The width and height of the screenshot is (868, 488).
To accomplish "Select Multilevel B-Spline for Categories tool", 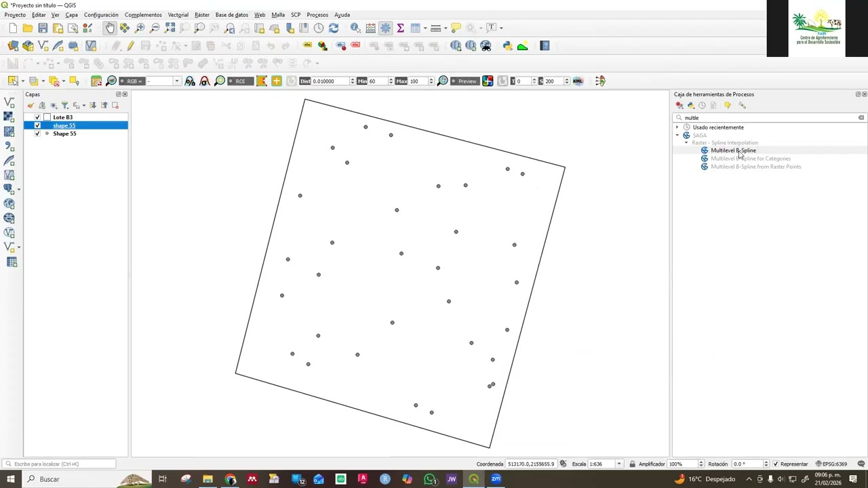I will coord(751,159).
